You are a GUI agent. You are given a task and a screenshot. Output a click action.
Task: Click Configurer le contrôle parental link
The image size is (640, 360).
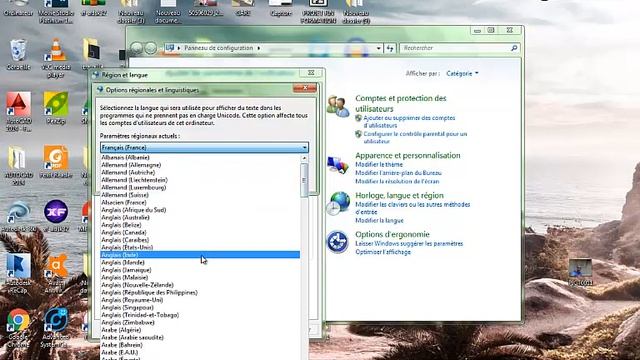click(x=415, y=138)
